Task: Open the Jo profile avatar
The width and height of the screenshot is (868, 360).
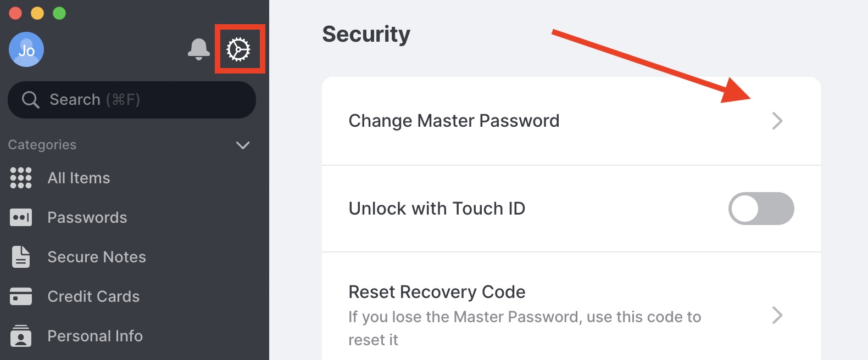Action: click(26, 49)
